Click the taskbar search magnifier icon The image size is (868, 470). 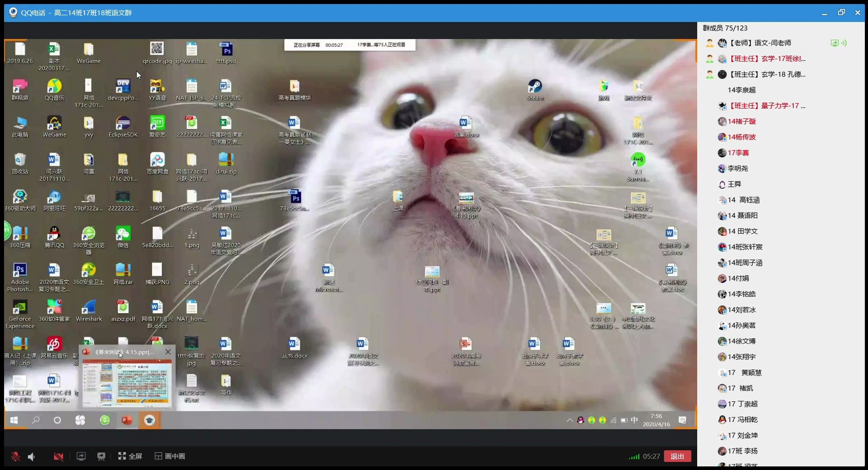coord(36,420)
